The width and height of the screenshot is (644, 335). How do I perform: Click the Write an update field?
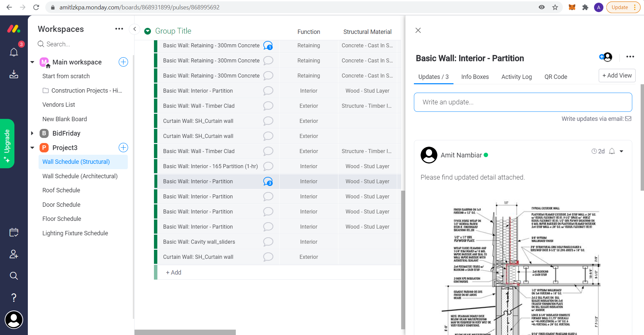point(523,102)
